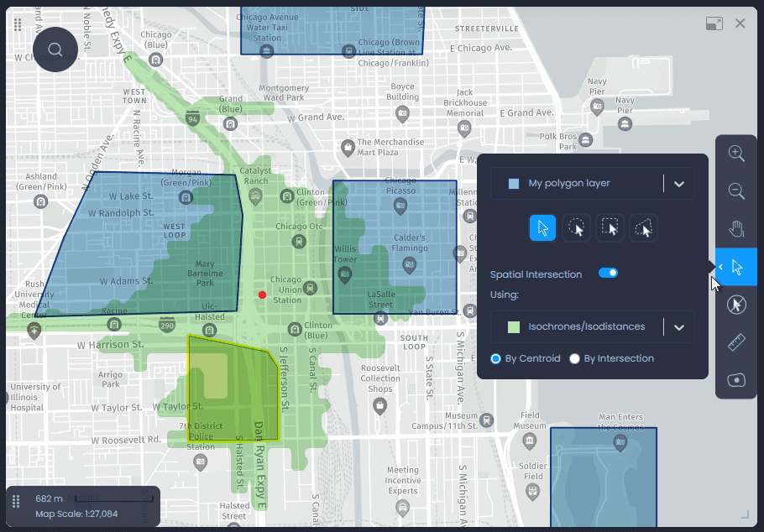764x532 pixels.
Task: Click the Navy Pier camera marker
Action: 597,107
